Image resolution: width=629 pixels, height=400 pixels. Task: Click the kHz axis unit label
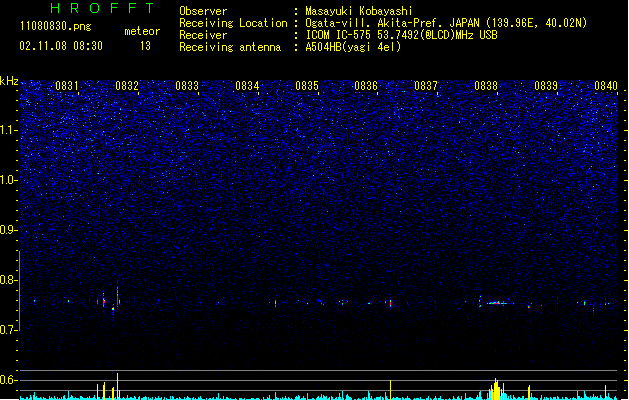(9, 81)
